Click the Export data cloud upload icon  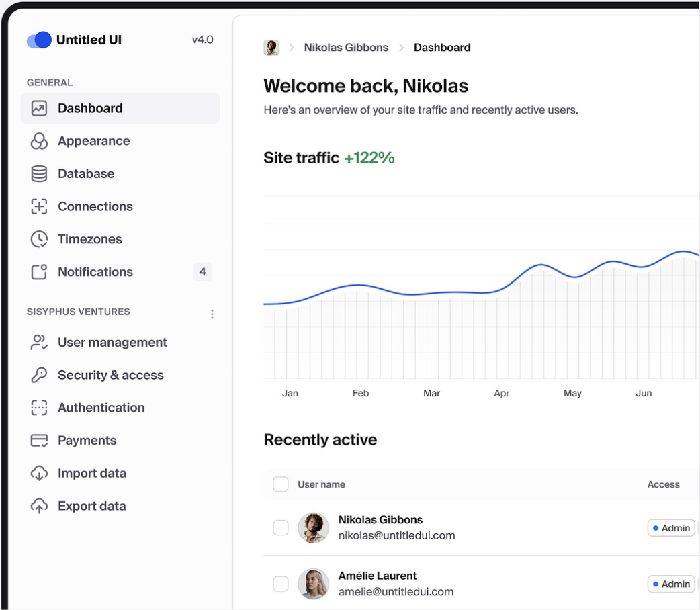[39, 507]
